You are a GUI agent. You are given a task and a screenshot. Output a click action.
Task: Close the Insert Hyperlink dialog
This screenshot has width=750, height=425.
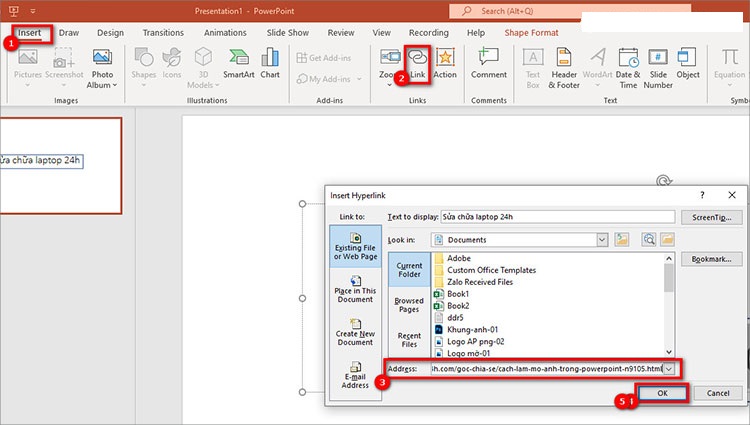[732, 195]
